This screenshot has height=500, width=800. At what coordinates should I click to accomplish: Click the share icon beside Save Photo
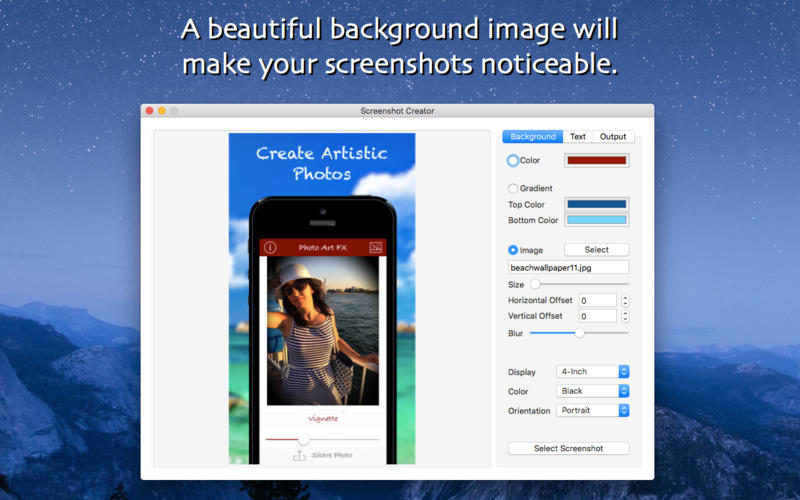[x=299, y=455]
